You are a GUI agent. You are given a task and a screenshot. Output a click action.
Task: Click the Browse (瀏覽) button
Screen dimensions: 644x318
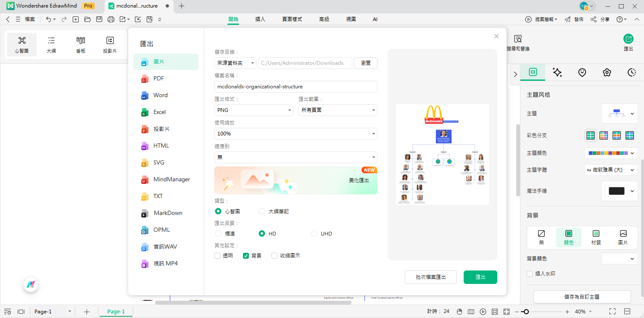tap(366, 63)
